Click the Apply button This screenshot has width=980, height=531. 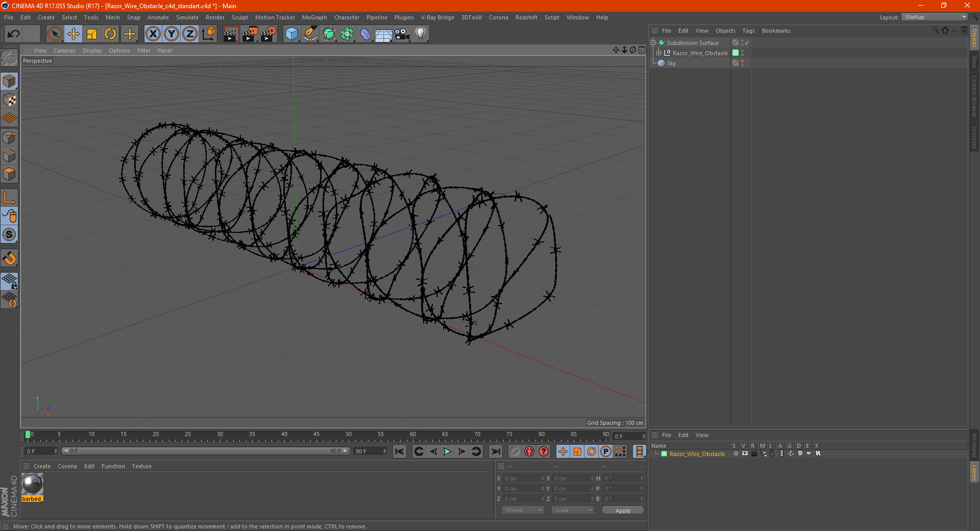623,511
